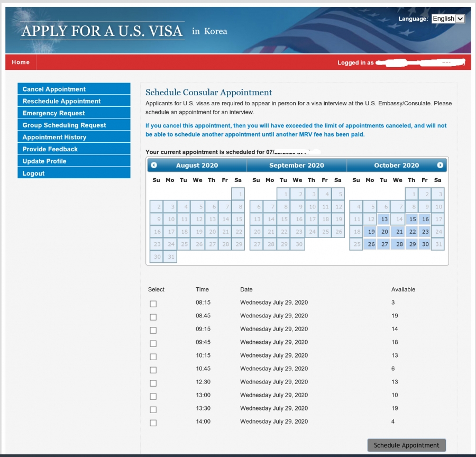
Task: Choose October 30 on the calendar
Action: point(425,244)
